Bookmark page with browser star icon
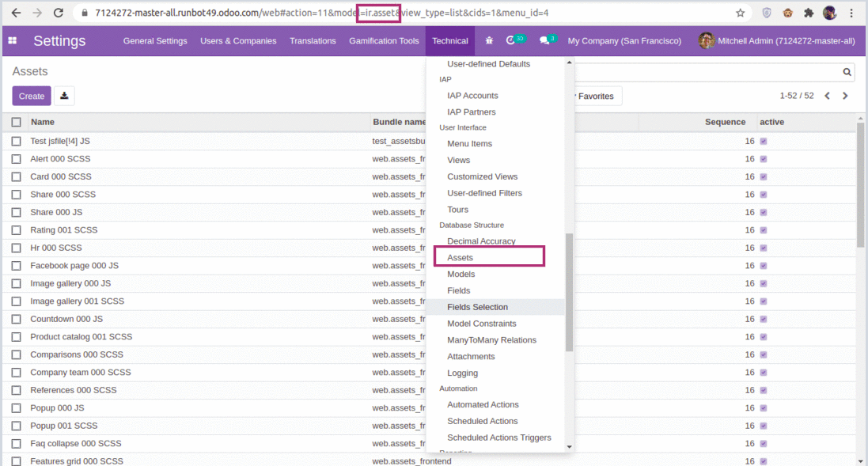Viewport: 868px width, 466px height. (741, 13)
